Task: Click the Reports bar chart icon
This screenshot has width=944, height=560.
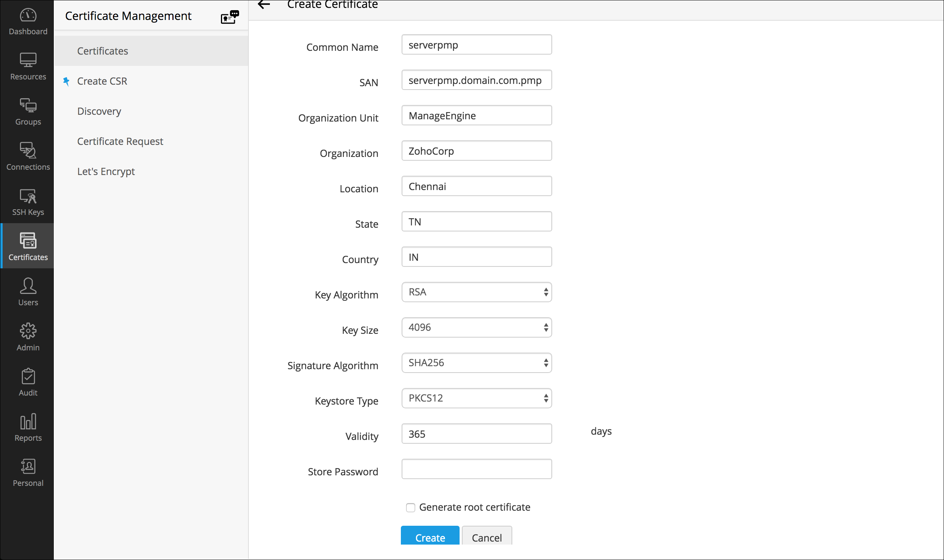Action: point(28,422)
